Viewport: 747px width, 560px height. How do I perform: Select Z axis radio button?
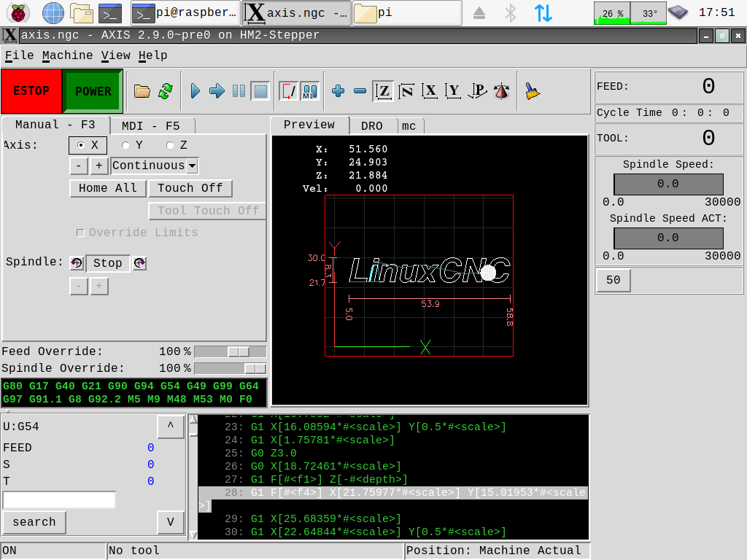coord(177,145)
